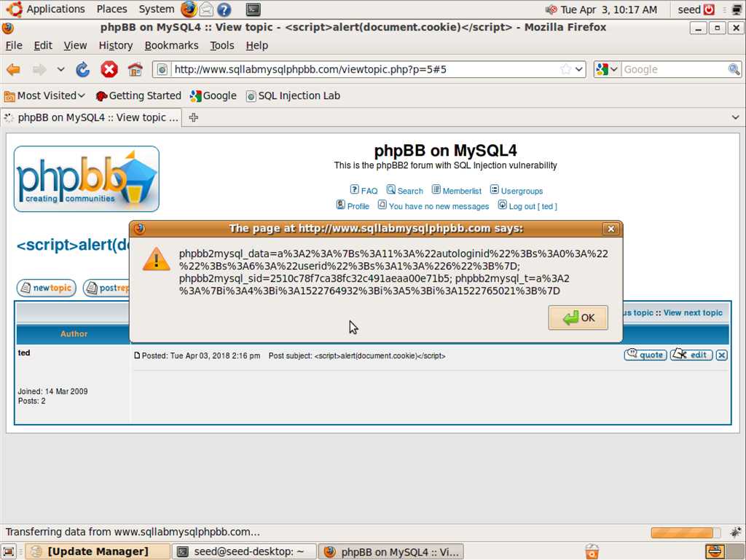746x560 pixels.
Task: Open the Tools menu
Action: pyautogui.click(x=222, y=46)
